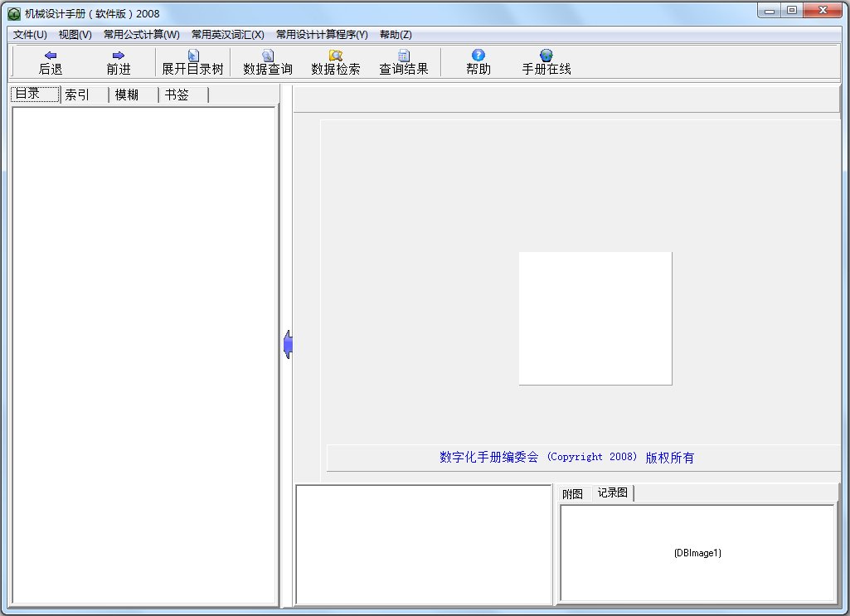Expand the directory tree with 展开目录树
This screenshot has height=616, width=850.
coord(192,63)
